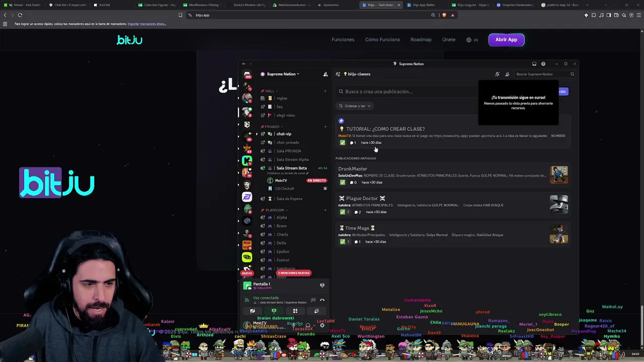
Task: Open soundboard button in voice panel
Action: click(x=316, y=311)
